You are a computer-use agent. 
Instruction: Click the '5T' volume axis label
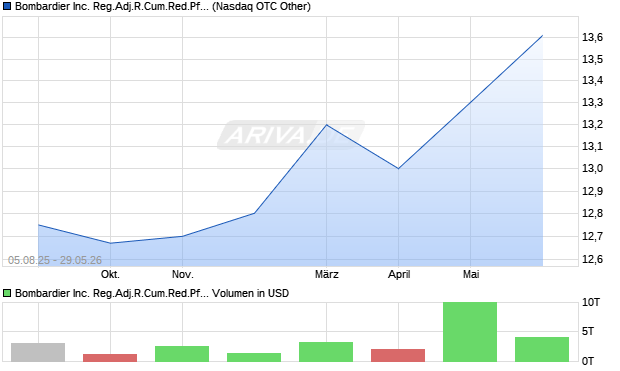click(588, 331)
